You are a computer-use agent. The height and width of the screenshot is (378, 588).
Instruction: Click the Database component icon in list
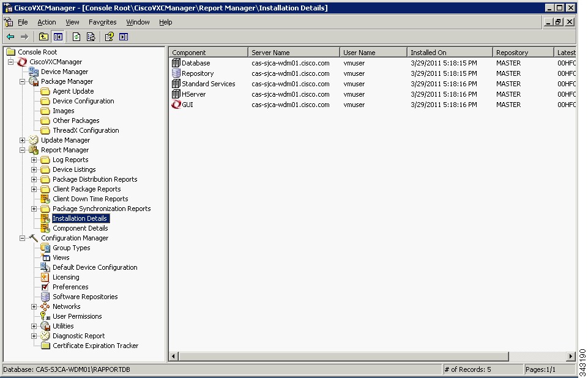[176, 63]
